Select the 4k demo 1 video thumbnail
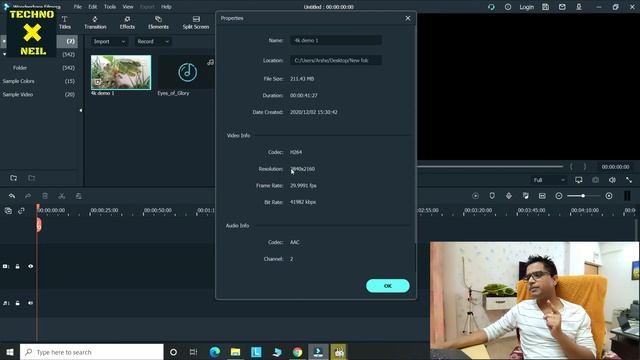This screenshot has width=640, height=360. pyautogui.click(x=121, y=72)
